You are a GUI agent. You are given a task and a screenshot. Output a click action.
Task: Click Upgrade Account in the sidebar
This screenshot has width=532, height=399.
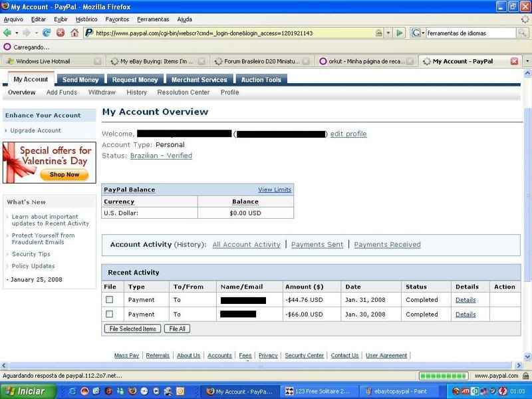tap(36, 130)
